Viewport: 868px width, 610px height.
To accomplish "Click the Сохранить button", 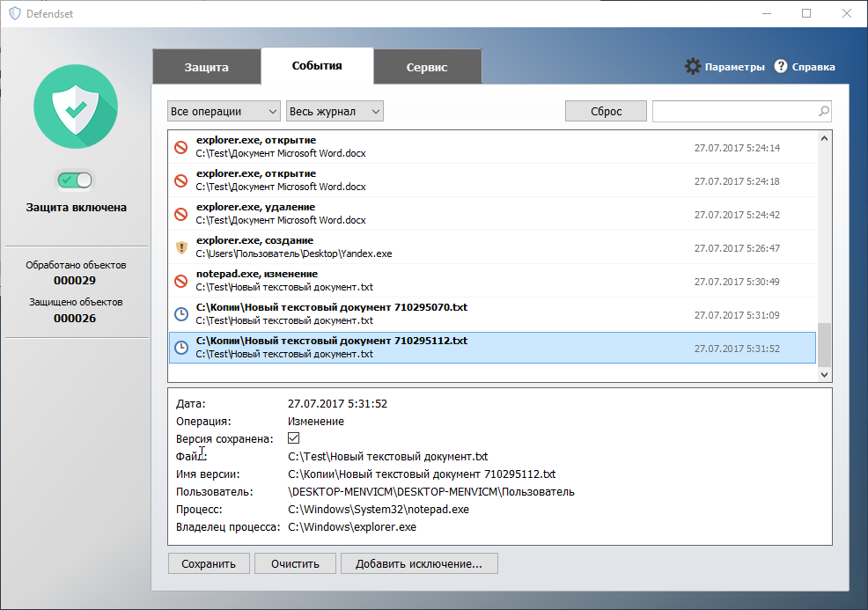I will [209, 563].
